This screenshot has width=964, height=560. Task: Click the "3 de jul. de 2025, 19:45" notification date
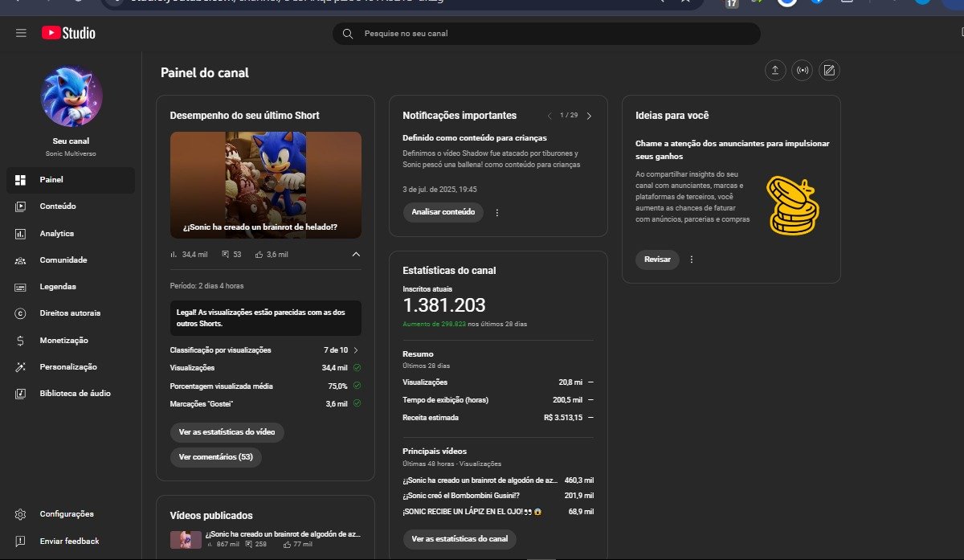tap(439, 190)
